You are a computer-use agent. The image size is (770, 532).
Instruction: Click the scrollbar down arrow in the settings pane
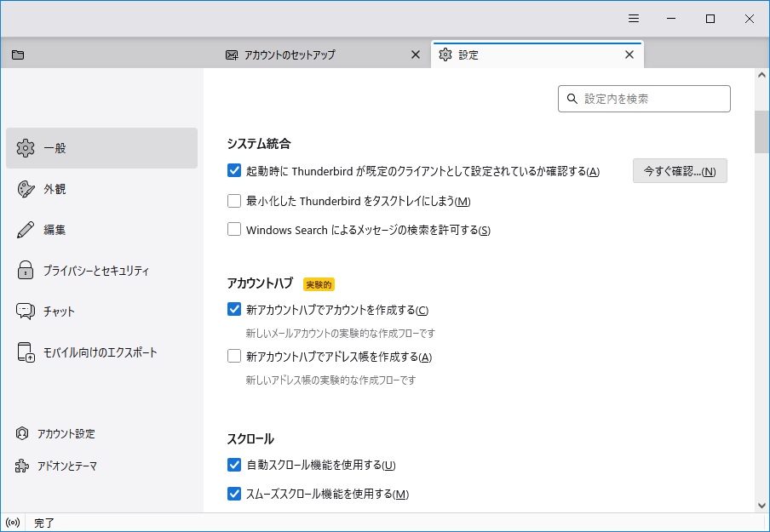(761, 505)
